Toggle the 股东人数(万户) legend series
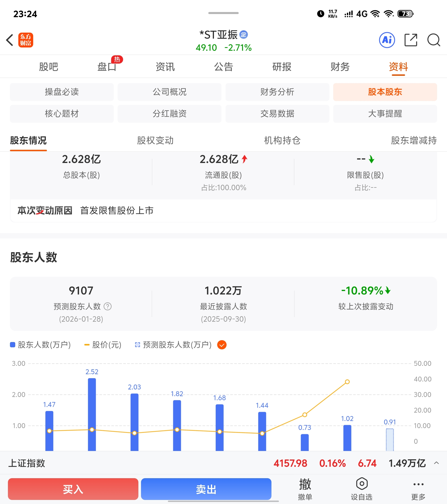 pos(40,345)
